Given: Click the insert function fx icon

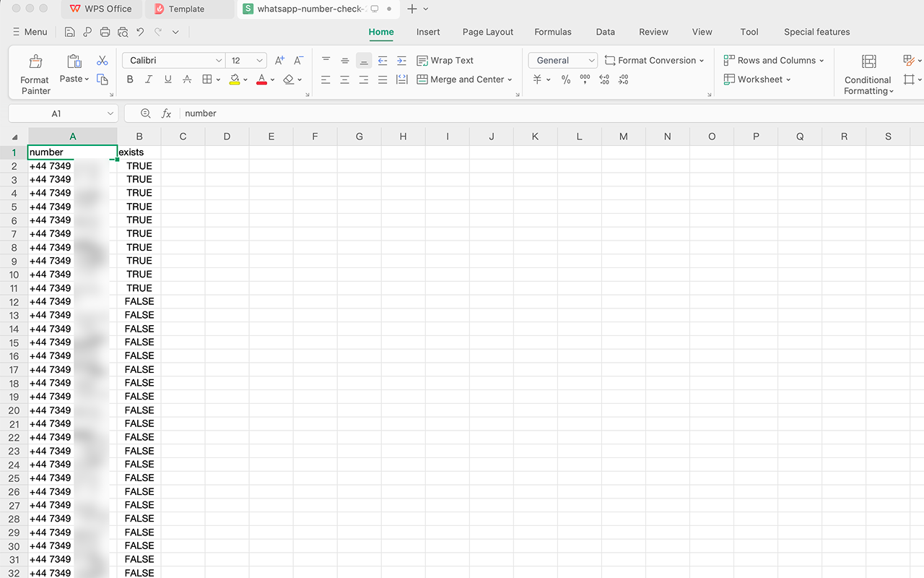Looking at the screenshot, I should coord(166,113).
